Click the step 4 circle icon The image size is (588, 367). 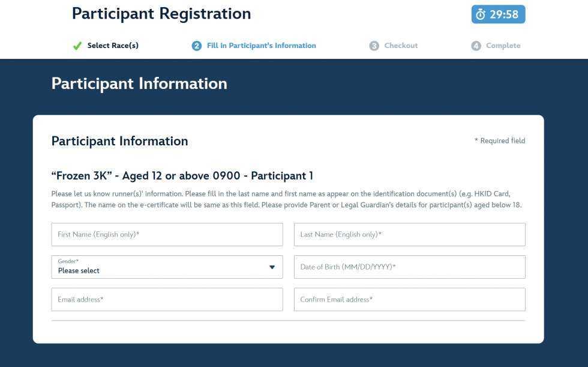476,46
